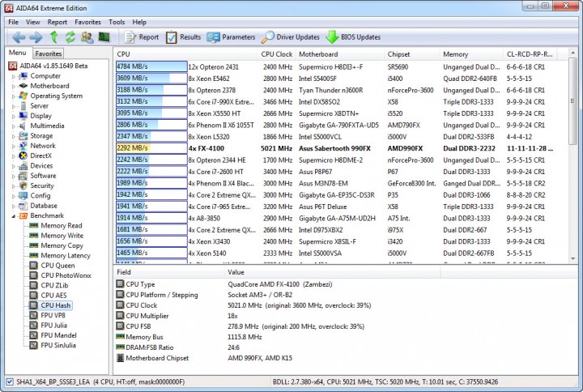
Task: Expand the Database branch arrow
Action: point(14,206)
